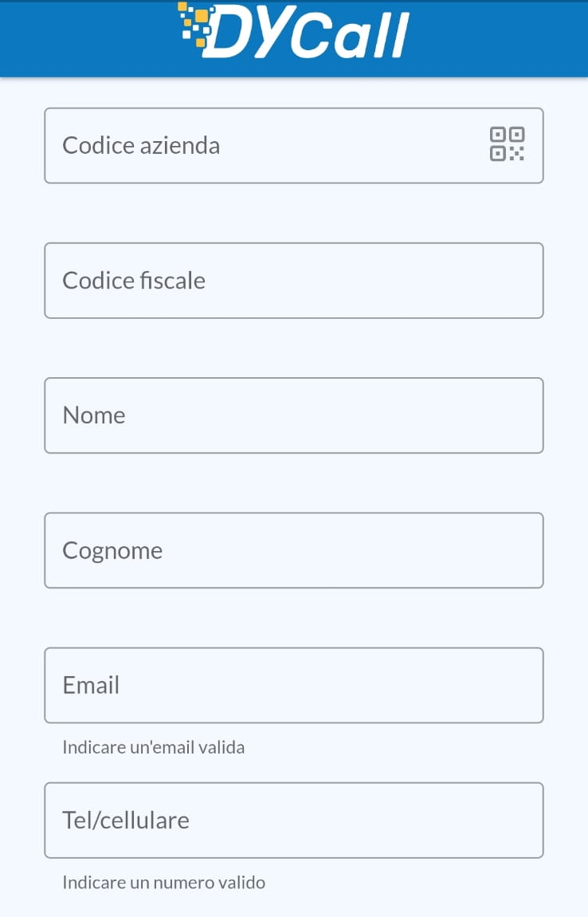Viewport: 588px width, 917px height.
Task: Click the "Indicare un numero valido" hint
Action: (164, 883)
